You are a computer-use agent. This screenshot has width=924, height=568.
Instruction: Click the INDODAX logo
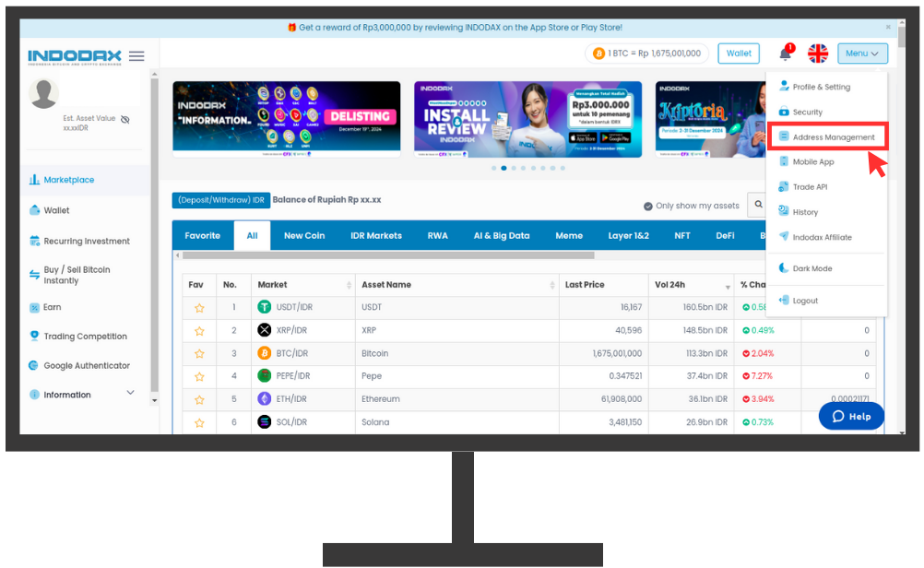click(x=75, y=56)
